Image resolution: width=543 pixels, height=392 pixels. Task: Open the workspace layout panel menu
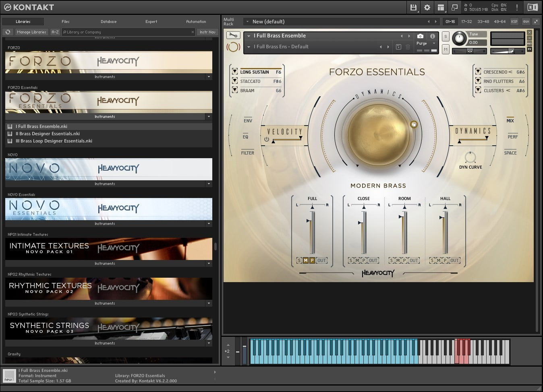pyautogui.click(x=441, y=7)
